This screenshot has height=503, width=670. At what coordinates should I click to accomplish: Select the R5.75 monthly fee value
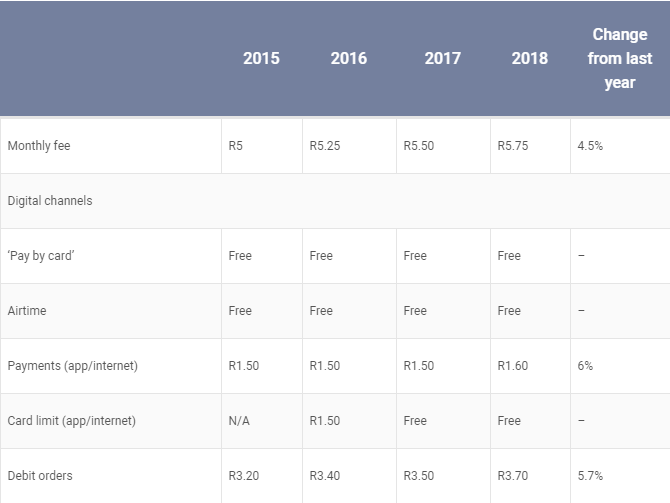click(512, 146)
